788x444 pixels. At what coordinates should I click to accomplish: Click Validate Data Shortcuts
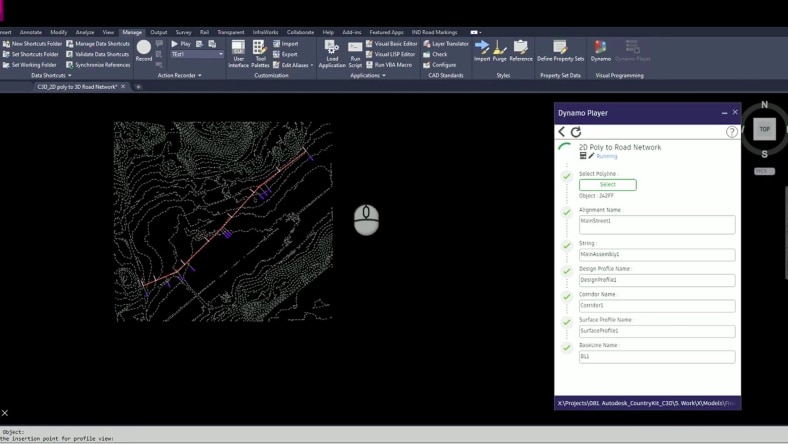97,54
